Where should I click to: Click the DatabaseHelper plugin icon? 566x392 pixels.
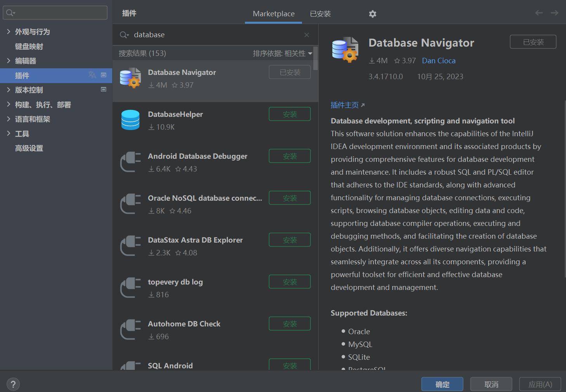pyautogui.click(x=130, y=120)
